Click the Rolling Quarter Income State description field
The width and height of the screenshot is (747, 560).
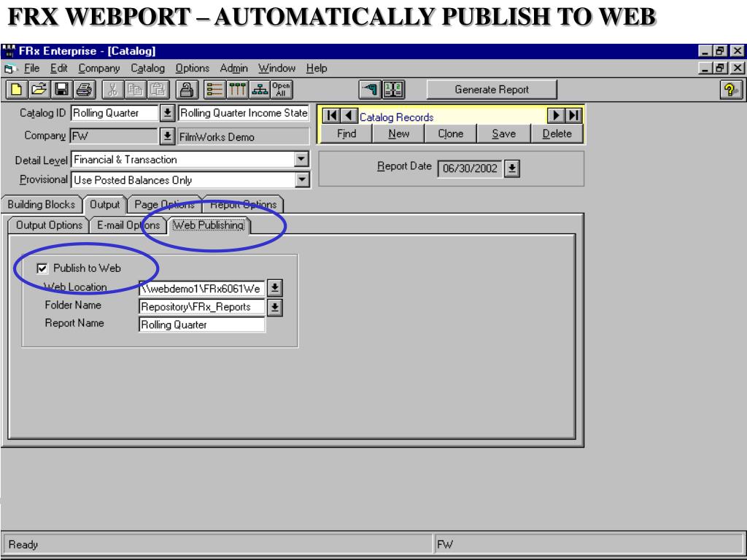pyautogui.click(x=244, y=113)
